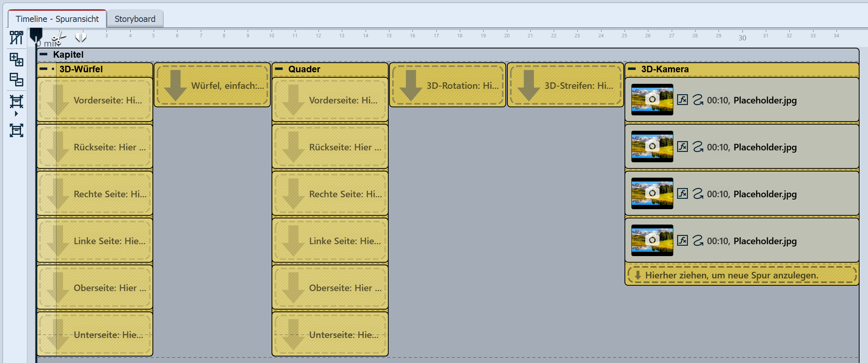Click the shrink track height icon
Image resolution: width=868 pixels, height=363 pixels.
pyautogui.click(x=16, y=102)
